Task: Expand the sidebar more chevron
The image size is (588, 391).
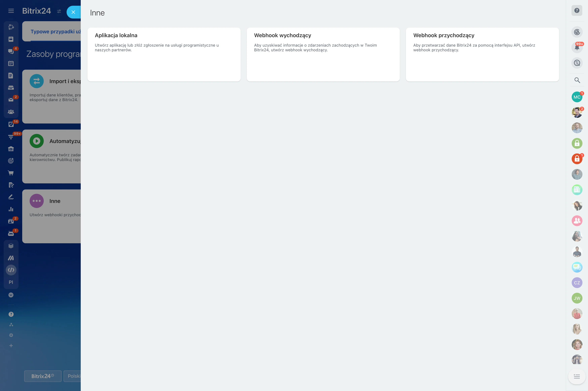Action: [x=11, y=295]
